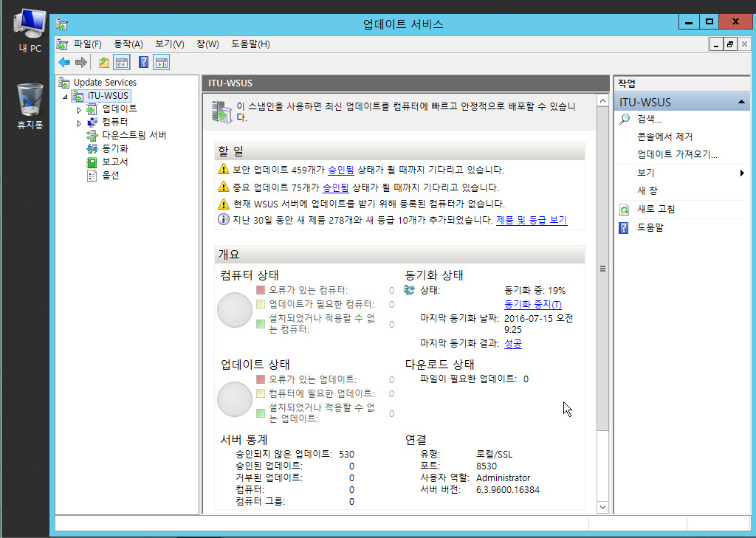Open the 동작(A) menu
This screenshot has width=756, height=538.
click(128, 44)
